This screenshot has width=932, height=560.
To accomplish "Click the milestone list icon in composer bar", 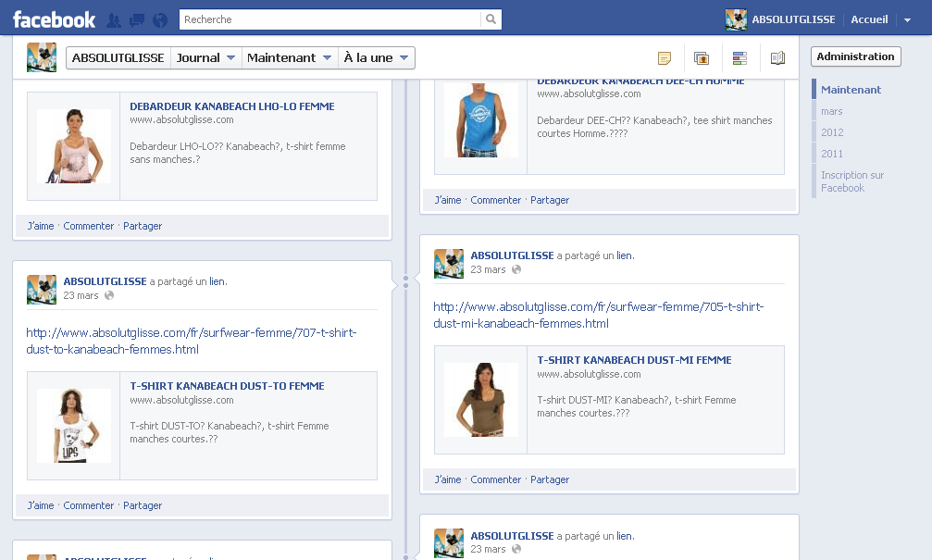I will [x=739, y=58].
